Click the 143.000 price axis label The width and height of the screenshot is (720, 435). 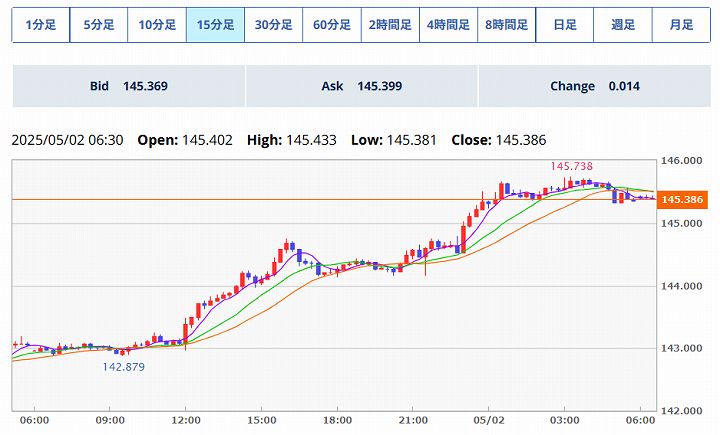[x=681, y=348]
